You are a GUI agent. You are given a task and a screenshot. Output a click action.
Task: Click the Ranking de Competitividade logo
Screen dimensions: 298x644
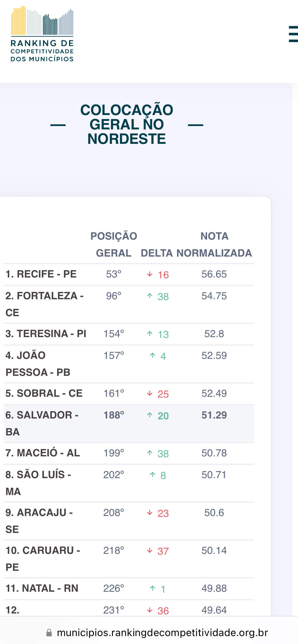coord(42,34)
